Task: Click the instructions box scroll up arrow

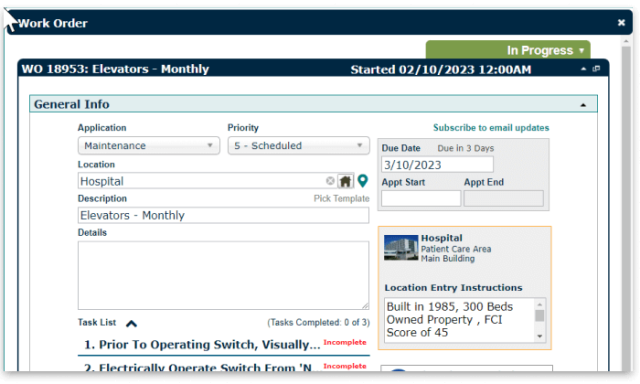Action: point(540,304)
